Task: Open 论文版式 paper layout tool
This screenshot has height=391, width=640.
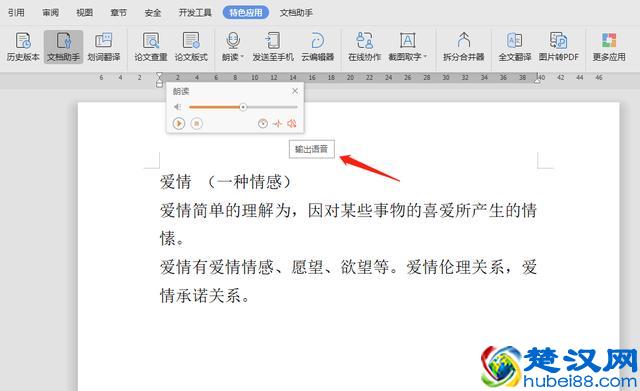Action: 191,47
